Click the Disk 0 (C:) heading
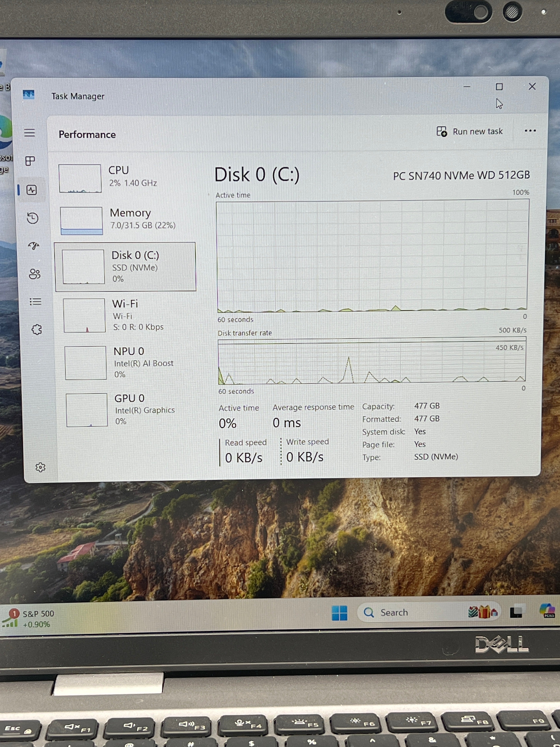This screenshot has width=560, height=747. point(257,175)
